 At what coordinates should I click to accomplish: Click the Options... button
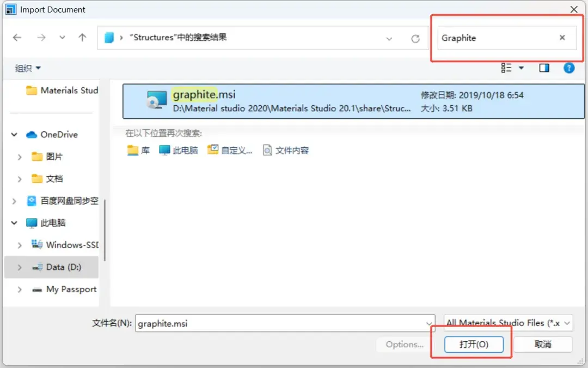point(405,344)
